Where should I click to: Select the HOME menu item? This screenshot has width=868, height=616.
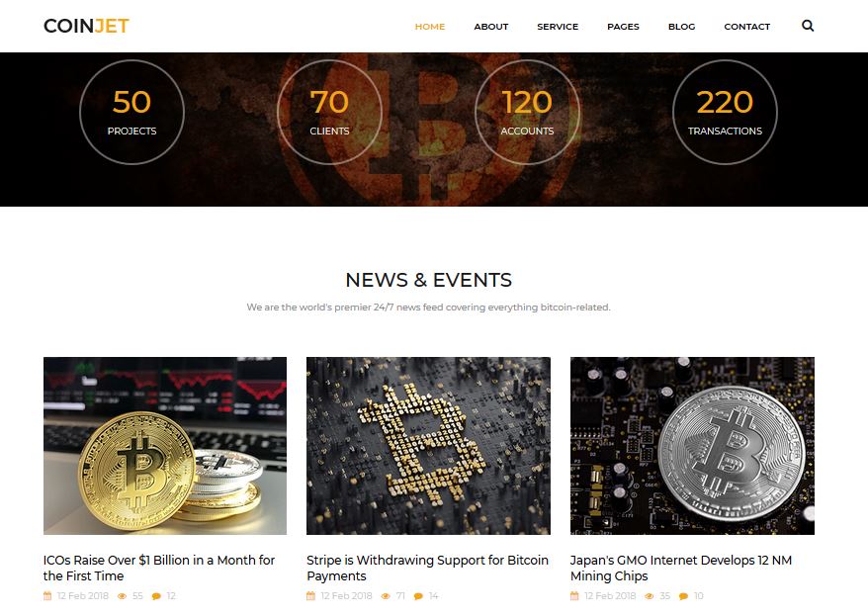pyautogui.click(x=430, y=27)
